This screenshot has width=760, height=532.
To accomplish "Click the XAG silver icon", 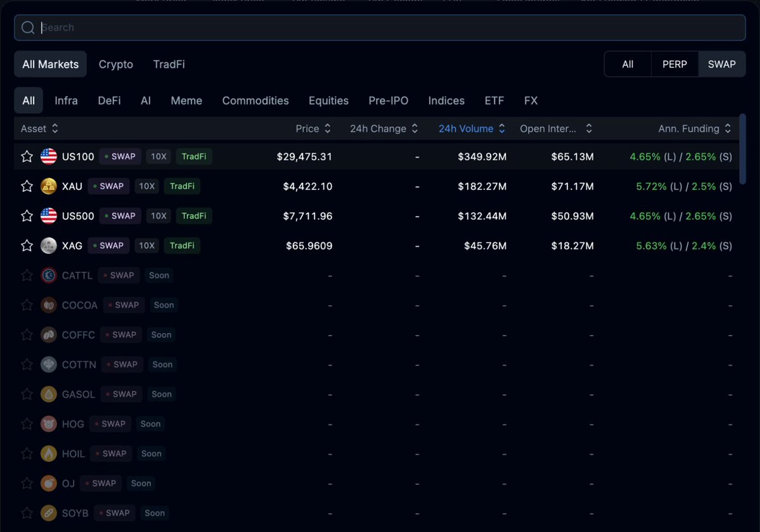I will coord(48,246).
